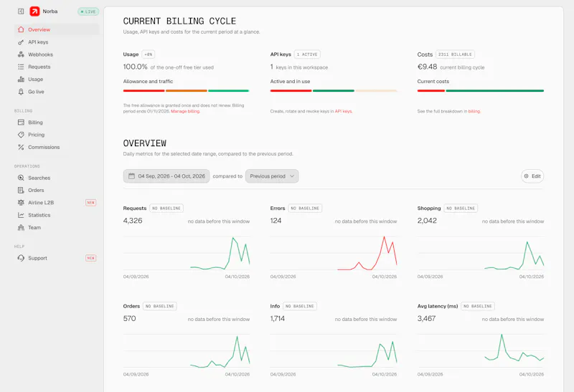Open Searches under Operations
574x392 pixels.
coord(57,178)
